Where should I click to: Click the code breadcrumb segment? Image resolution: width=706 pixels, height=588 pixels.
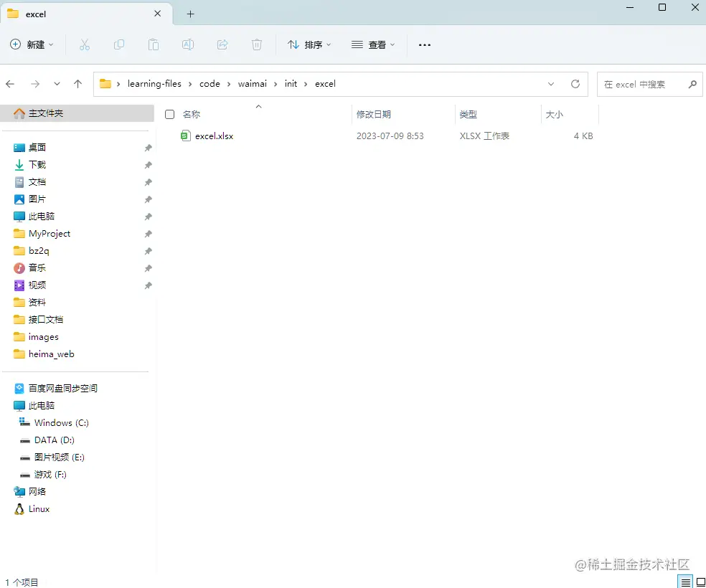click(210, 84)
